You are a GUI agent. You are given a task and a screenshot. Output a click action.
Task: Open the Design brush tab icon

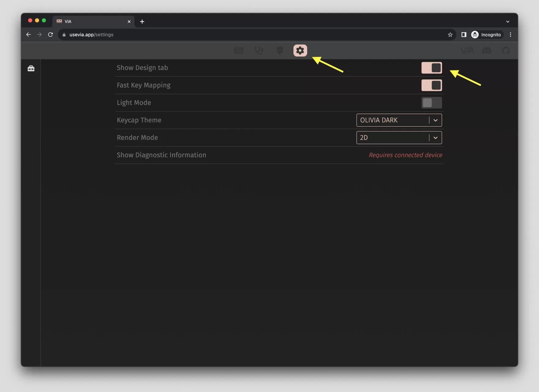pos(280,51)
